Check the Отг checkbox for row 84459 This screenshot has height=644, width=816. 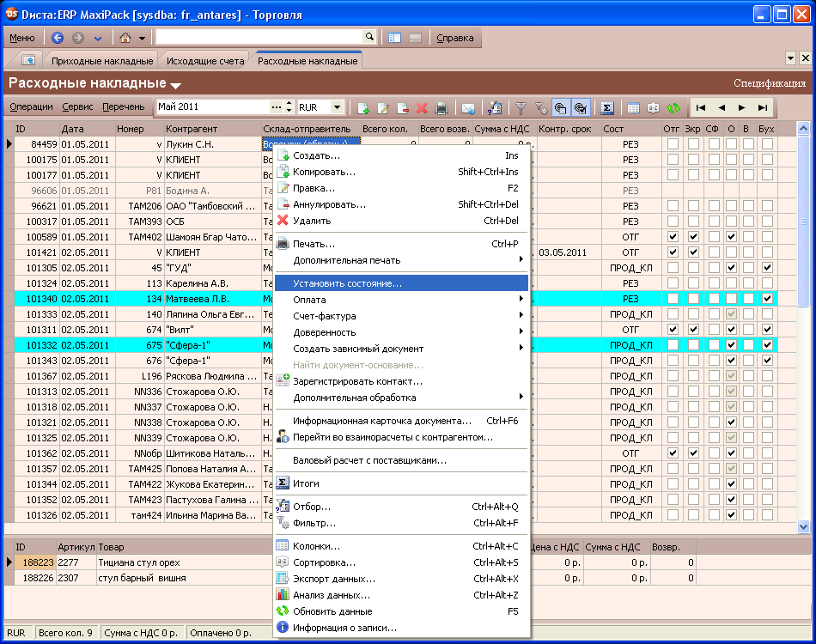(x=673, y=144)
